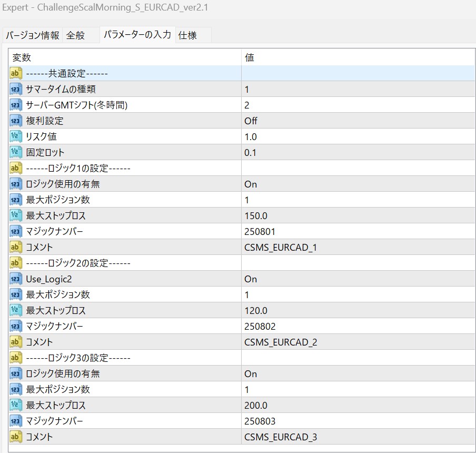This screenshot has width=476, height=453.
Task: Open the 全般 tab
Action: coord(75,35)
